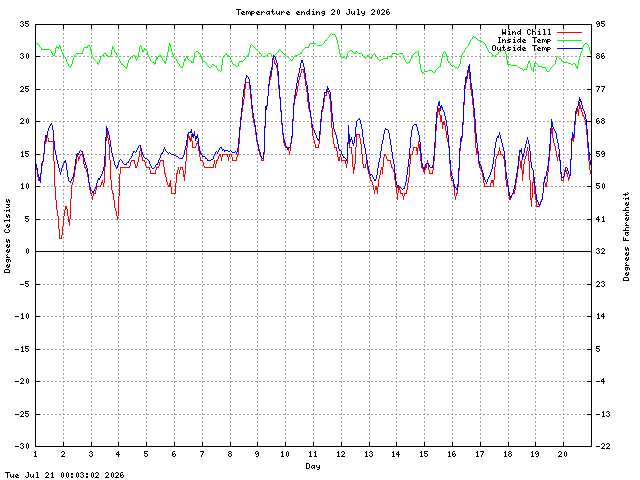Click the green Inside Temp legend line sample

click(x=569, y=40)
